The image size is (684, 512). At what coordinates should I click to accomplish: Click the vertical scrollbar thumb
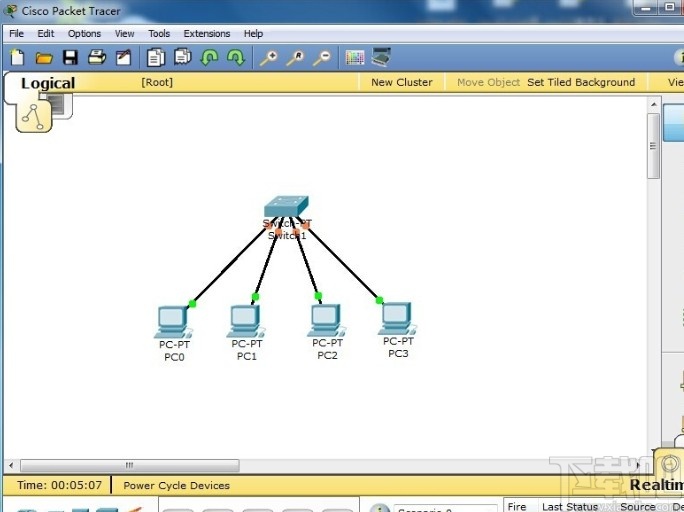pyautogui.click(x=653, y=146)
